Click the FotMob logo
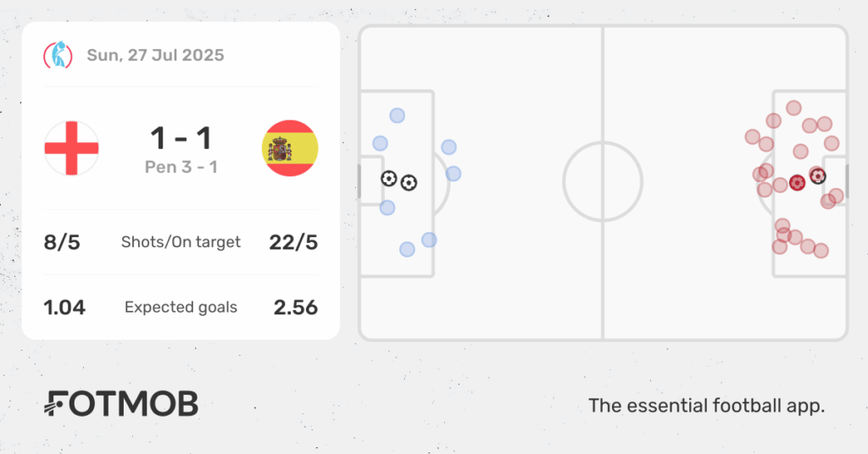This screenshot has width=868, height=454. [x=121, y=404]
